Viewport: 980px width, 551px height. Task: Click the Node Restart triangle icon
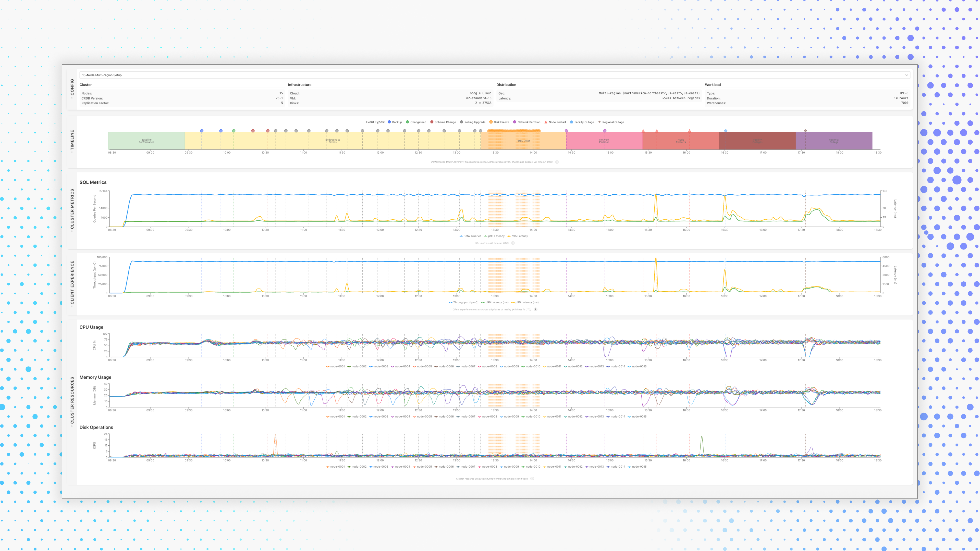click(x=546, y=122)
